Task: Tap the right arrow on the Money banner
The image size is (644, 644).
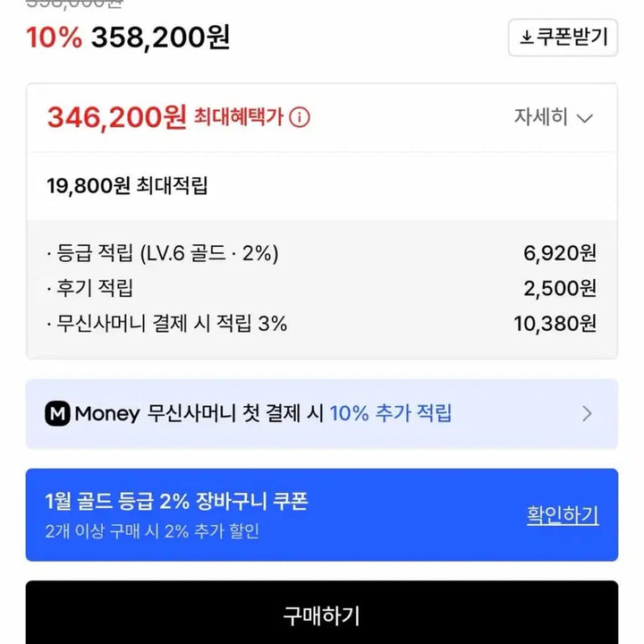Action: (587, 413)
